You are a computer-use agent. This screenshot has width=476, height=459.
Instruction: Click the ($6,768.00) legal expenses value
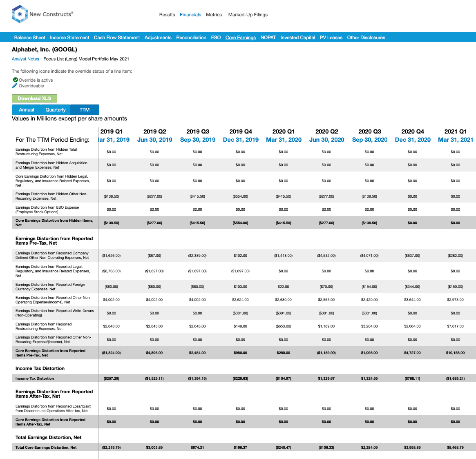point(112,271)
